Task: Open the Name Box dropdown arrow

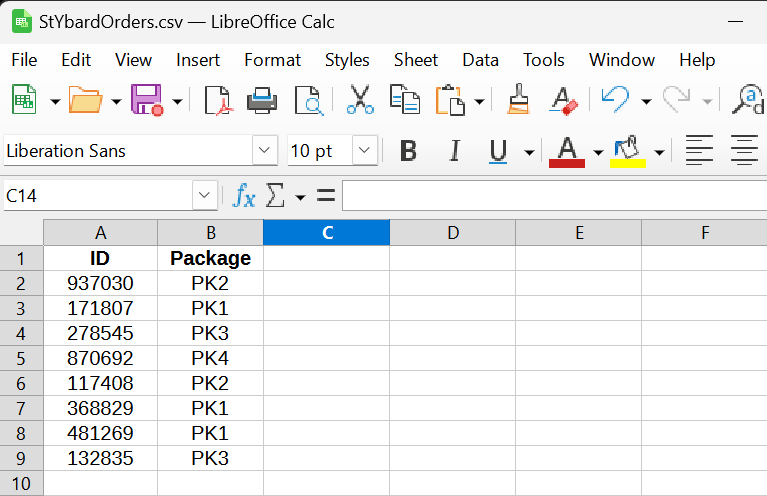Action: (204, 196)
